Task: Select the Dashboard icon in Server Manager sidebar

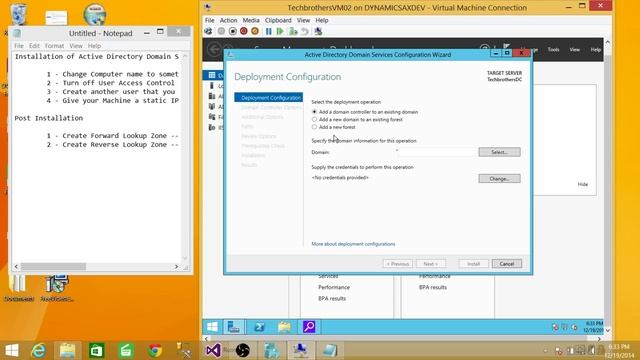Action: click(212, 75)
